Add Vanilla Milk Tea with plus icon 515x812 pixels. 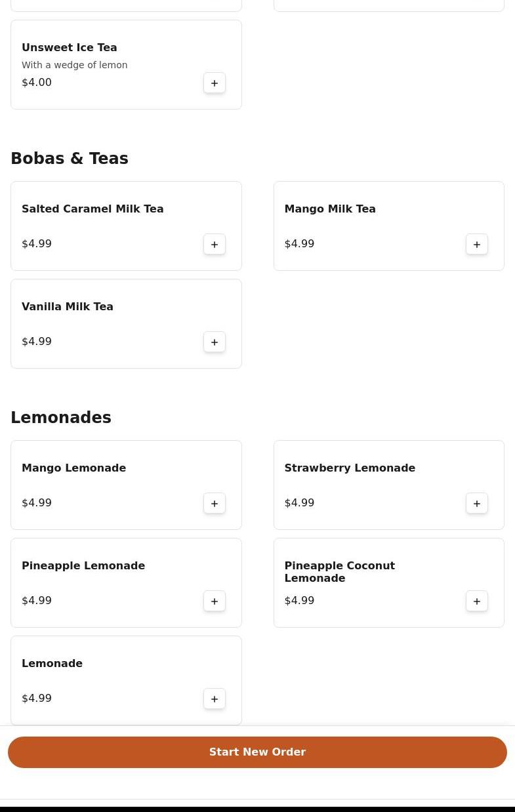tap(215, 342)
